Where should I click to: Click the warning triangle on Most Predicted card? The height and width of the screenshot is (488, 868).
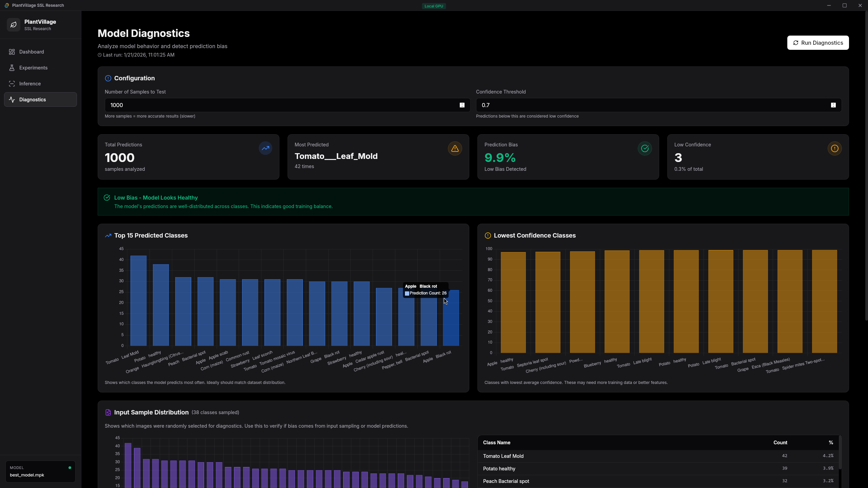pos(454,148)
